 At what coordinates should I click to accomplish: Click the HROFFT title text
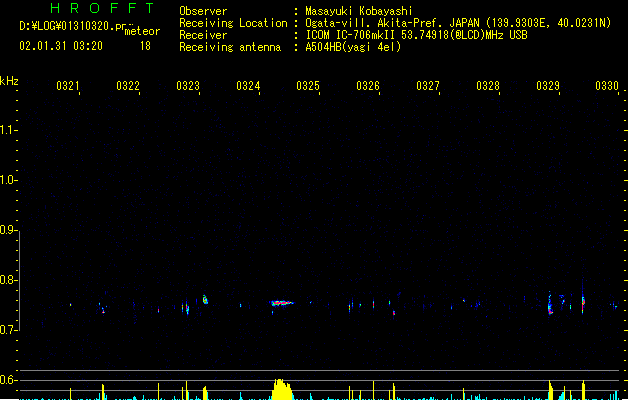[x=102, y=8]
